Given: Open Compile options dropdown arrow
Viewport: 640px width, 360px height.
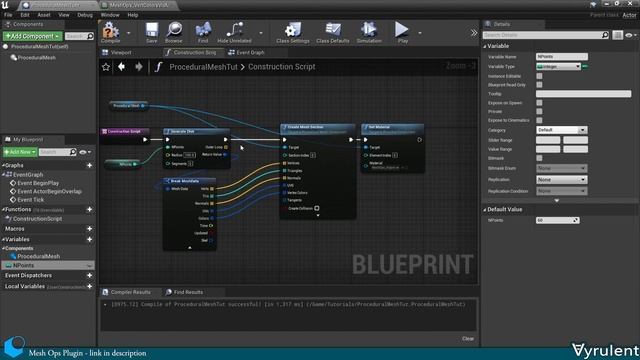Looking at the screenshot, I should pyautogui.click(x=129, y=33).
